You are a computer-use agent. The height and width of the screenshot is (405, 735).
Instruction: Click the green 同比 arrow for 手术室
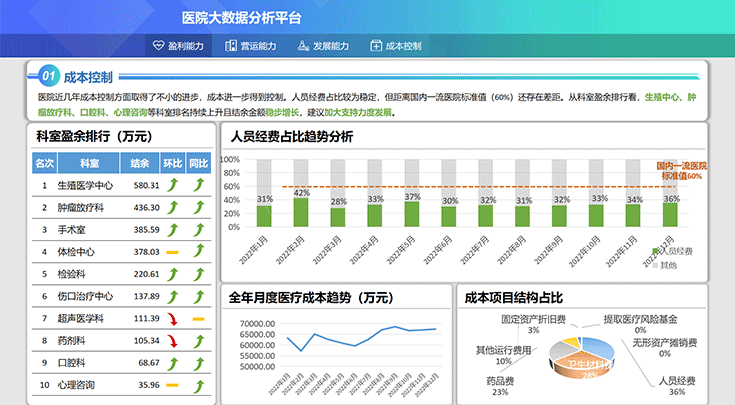click(198, 229)
